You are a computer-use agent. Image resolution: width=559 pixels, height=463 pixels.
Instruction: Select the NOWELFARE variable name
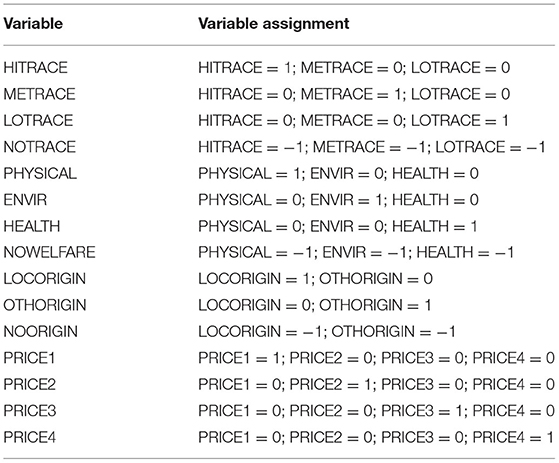[x=50, y=252]
